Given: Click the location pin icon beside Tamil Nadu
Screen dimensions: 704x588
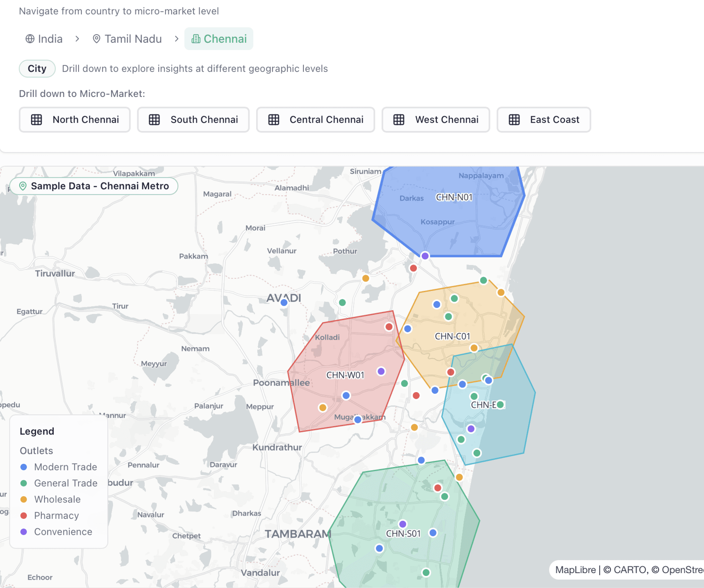Looking at the screenshot, I should click(96, 39).
